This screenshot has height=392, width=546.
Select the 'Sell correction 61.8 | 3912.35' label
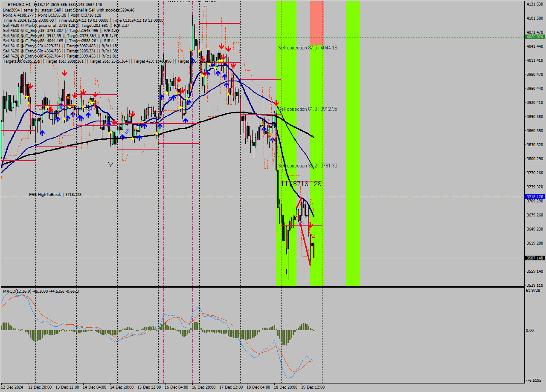pos(308,109)
